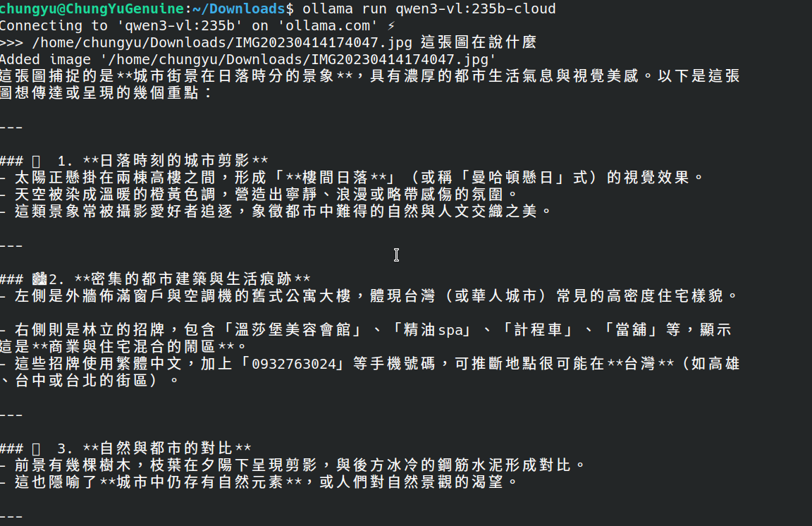
Task: Click the missing-glyph emoji box in heading 3
Action: (x=36, y=448)
